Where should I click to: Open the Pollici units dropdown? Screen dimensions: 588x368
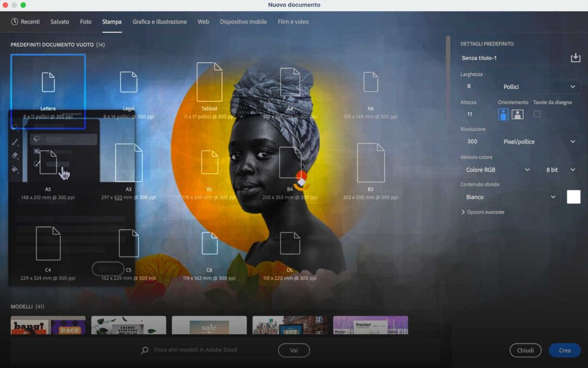(538, 86)
